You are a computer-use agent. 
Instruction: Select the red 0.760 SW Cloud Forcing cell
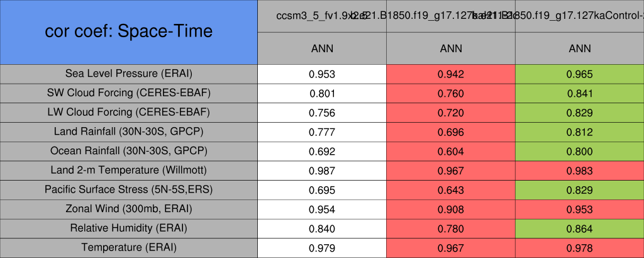click(450, 94)
